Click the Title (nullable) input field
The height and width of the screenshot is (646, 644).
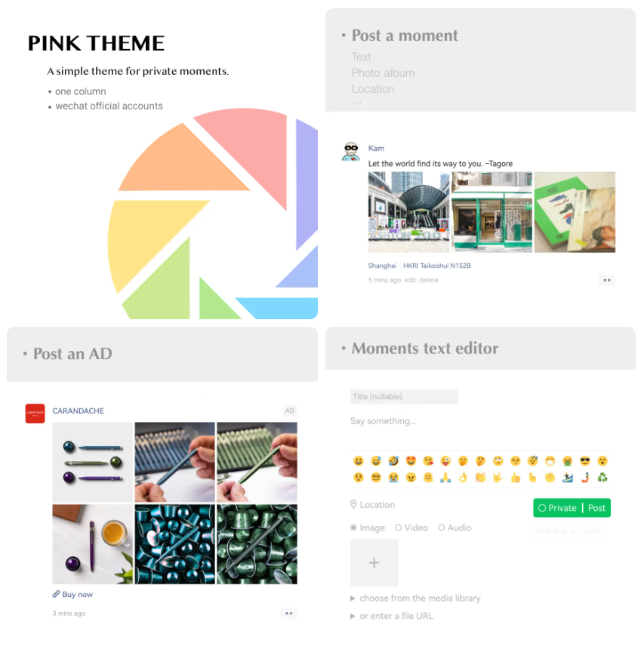click(404, 397)
